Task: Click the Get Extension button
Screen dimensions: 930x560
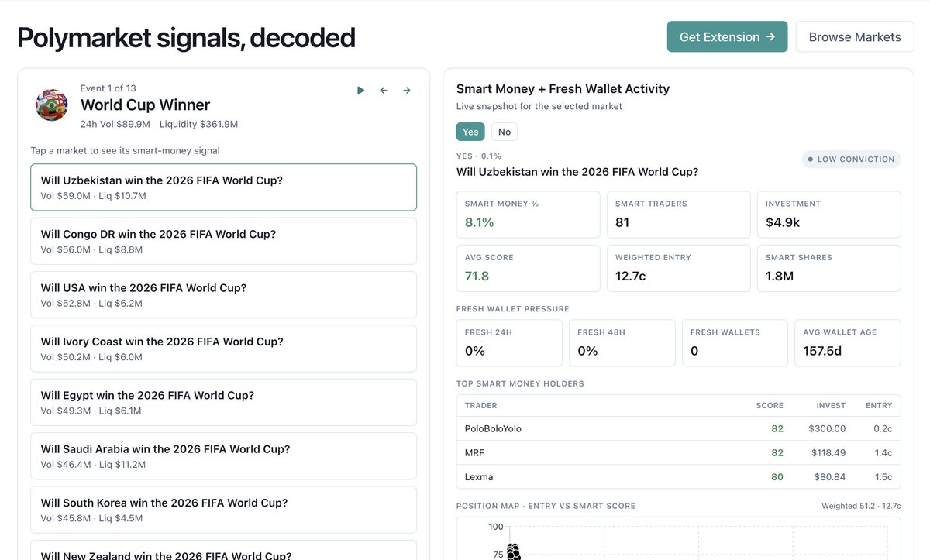Action: (x=727, y=36)
